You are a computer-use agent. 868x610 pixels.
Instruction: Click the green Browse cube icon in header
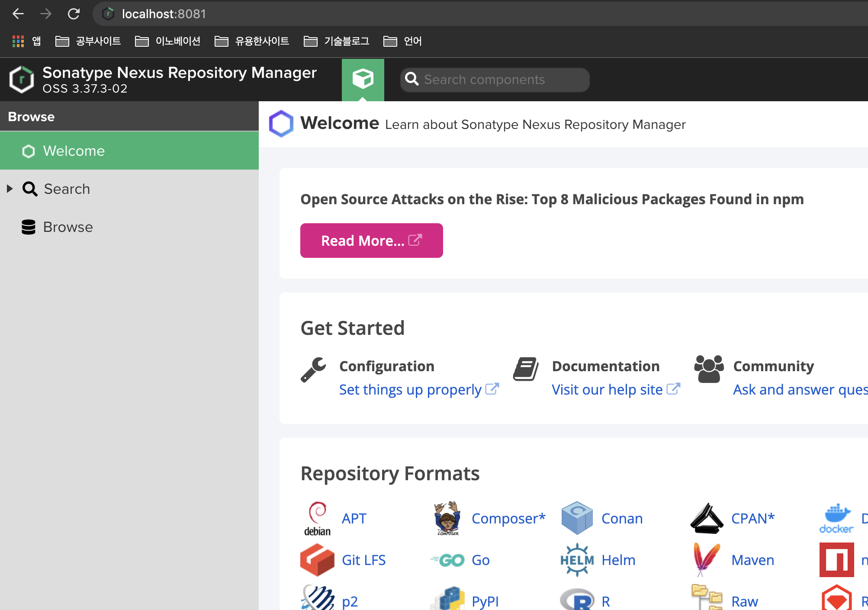[363, 79]
